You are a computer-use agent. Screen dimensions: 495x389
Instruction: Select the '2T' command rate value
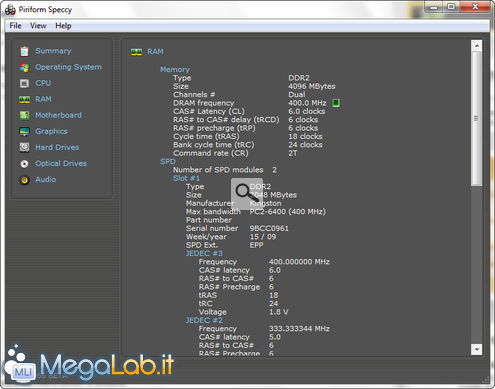coord(293,153)
